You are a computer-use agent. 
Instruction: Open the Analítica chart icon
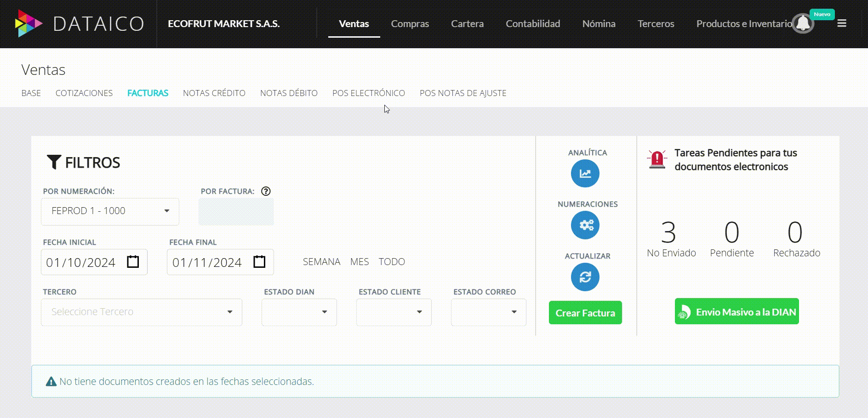[585, 174]
